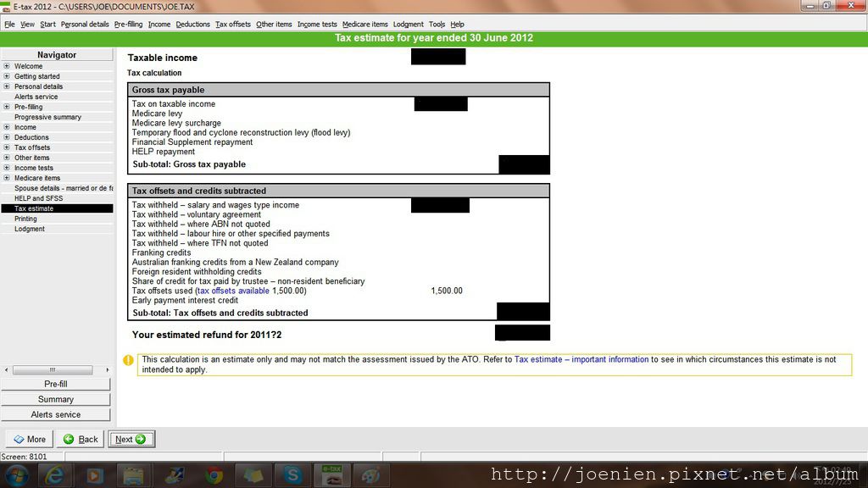868x488 pixels.
Task: Select Printing in Navigator
Action: click(x=25, y=219)
